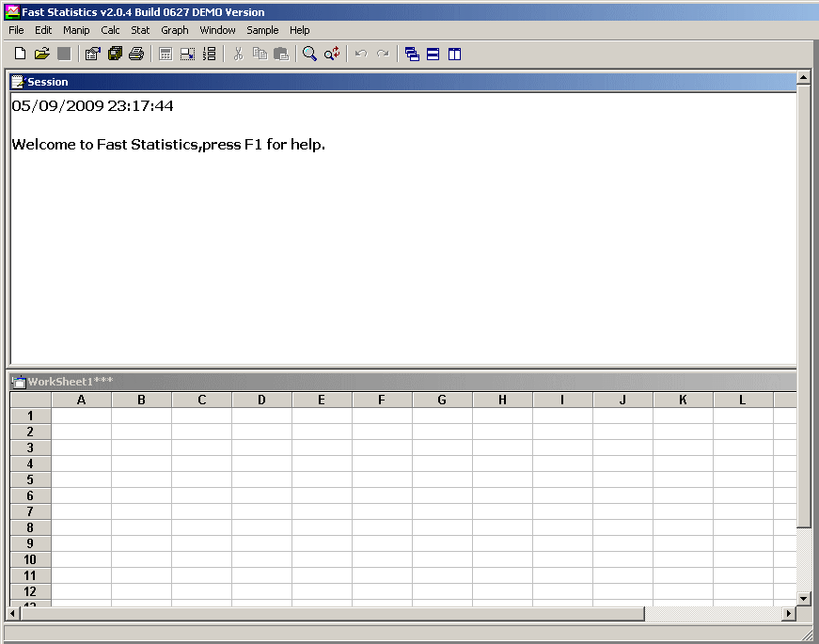The image size is (819, 644).
Task: Select row 7 header
Action: point(30,511)
